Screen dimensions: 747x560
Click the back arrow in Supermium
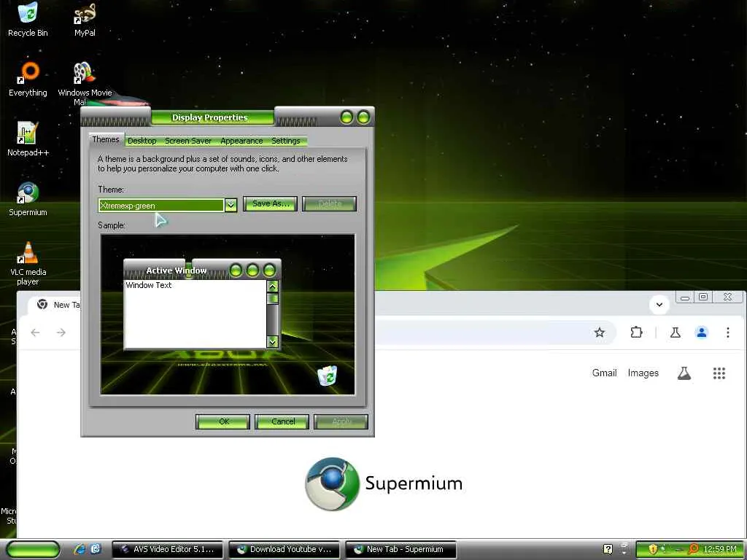pos(35,332)
